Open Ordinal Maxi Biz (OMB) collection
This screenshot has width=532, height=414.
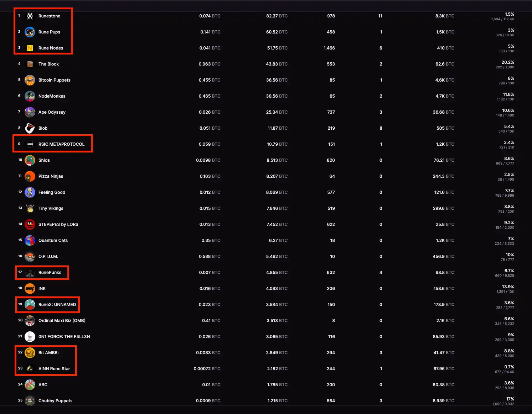click(x=62, y=321)
